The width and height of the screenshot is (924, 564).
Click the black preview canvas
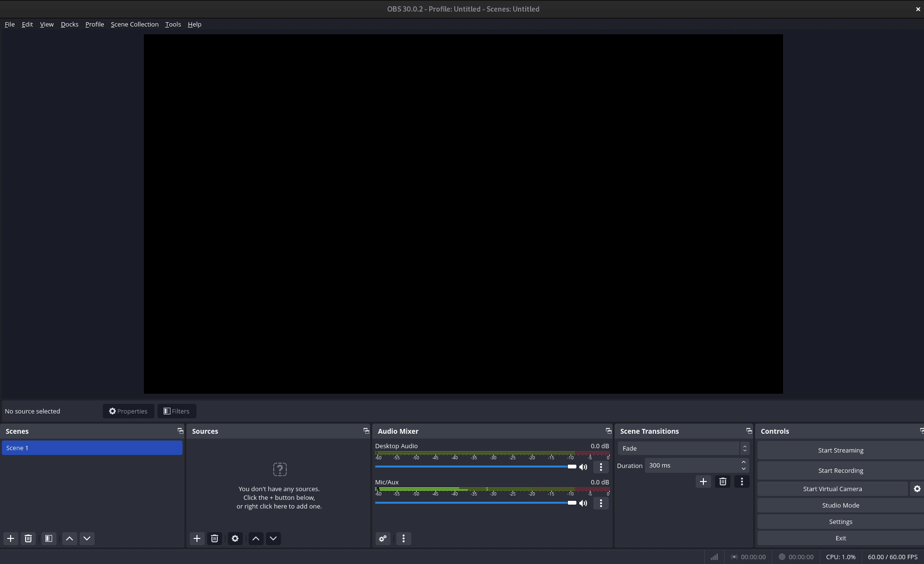tap(463, 214)
